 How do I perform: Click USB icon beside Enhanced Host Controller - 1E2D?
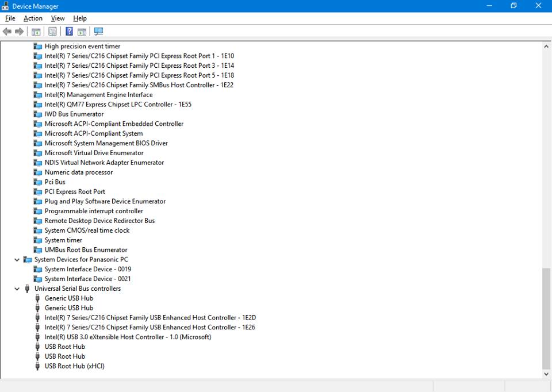click(37, 318)
